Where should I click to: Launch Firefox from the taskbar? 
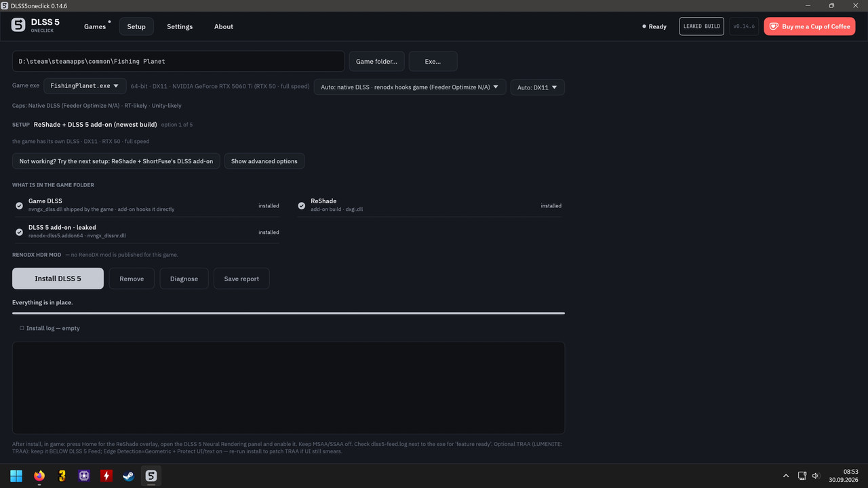point(39,476)
